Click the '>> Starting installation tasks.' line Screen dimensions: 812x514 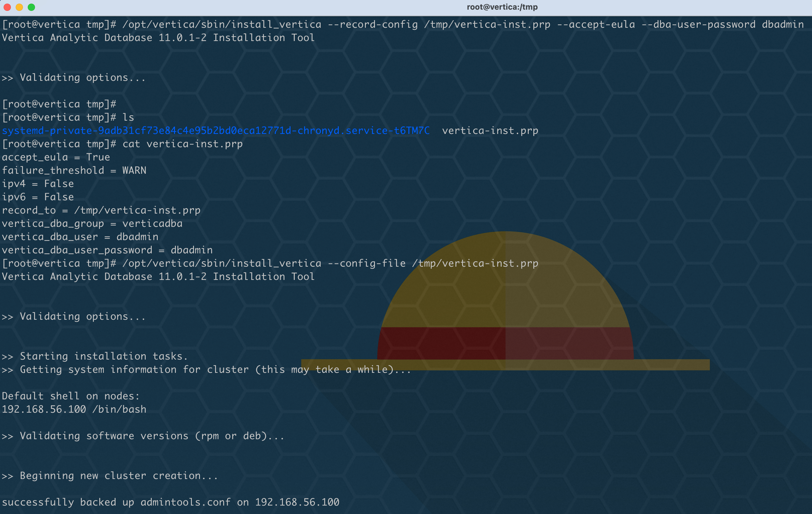[x=95, y=357]
